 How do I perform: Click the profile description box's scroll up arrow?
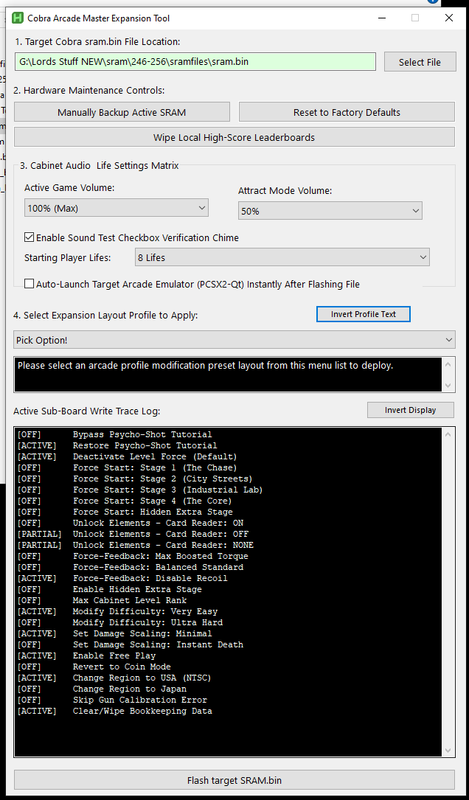pyautogui.click(x=449, y=364)
